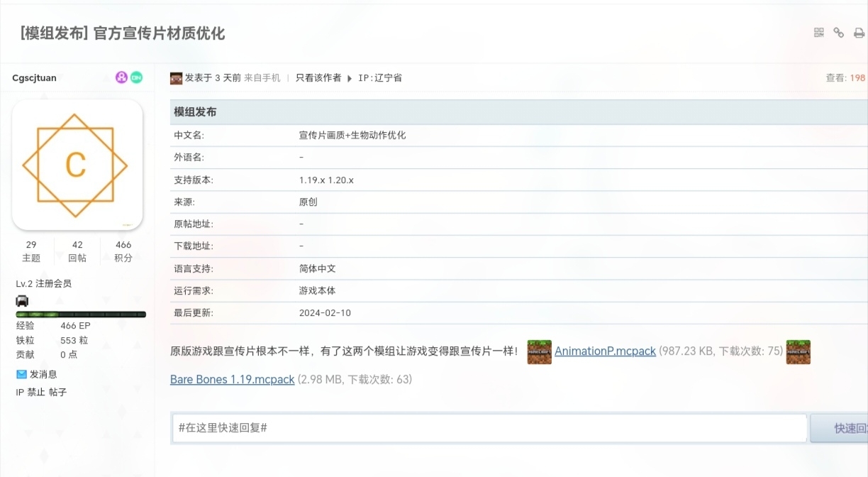Click the 禁止 ban link in user panel
The width and height of the screenshot is (868, 477).
pos(36,392)
